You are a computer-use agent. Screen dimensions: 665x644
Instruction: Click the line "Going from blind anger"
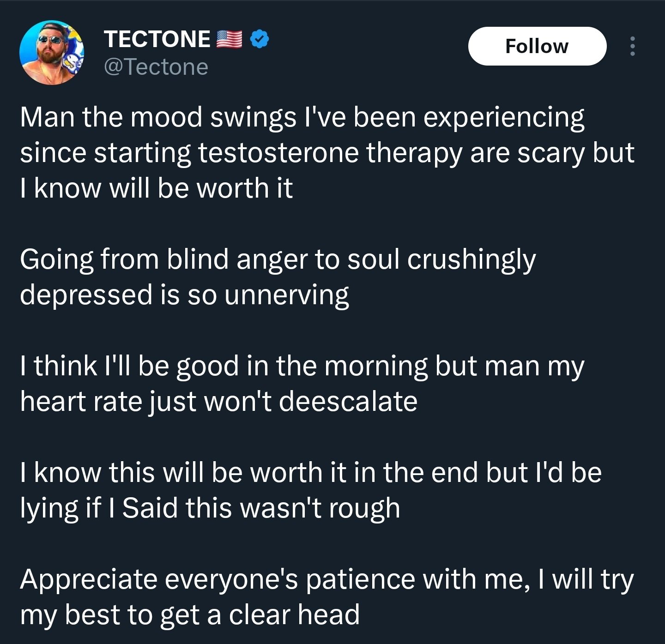click(278, 259)
